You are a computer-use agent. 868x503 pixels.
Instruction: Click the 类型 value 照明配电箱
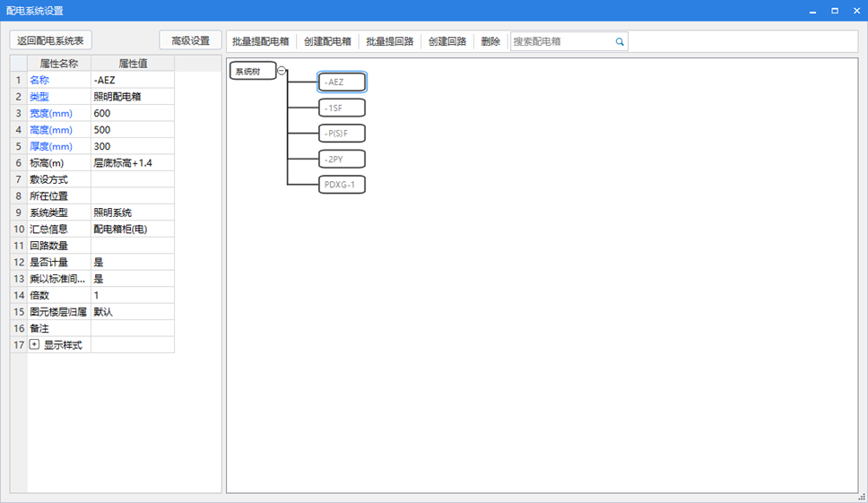coord(132,96)
